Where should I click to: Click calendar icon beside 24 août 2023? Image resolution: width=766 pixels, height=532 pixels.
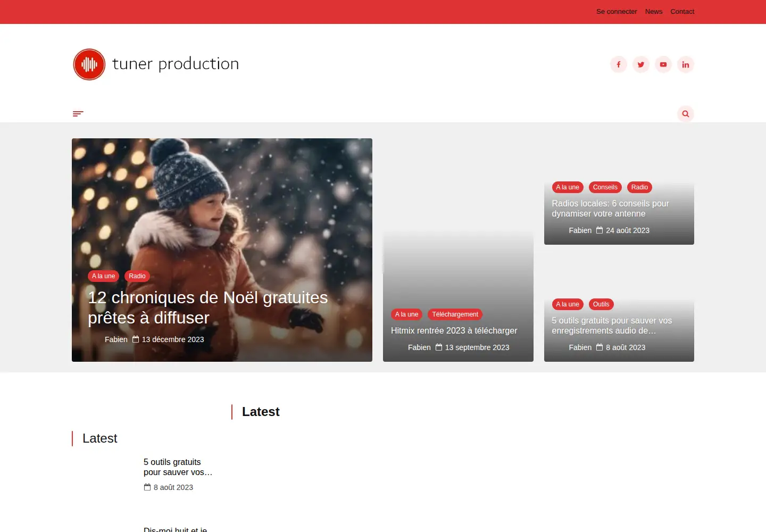tap(600, 230)
